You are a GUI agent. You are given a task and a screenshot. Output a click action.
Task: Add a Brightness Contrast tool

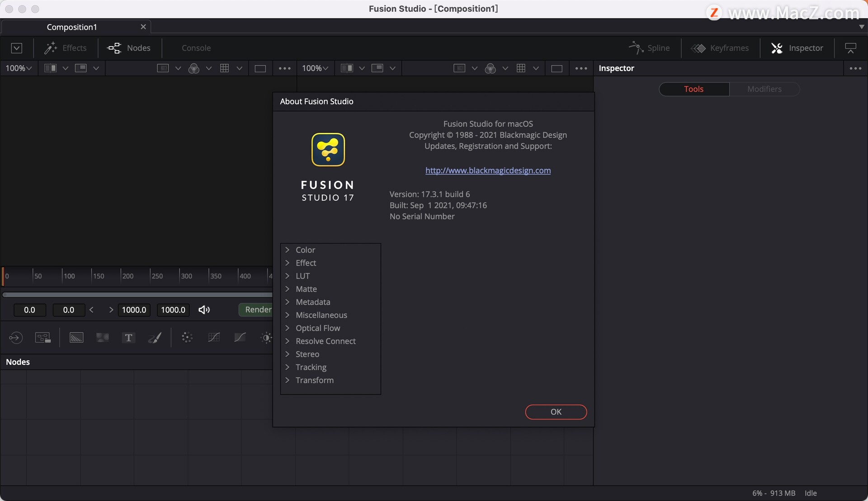(x=266, y=338)
